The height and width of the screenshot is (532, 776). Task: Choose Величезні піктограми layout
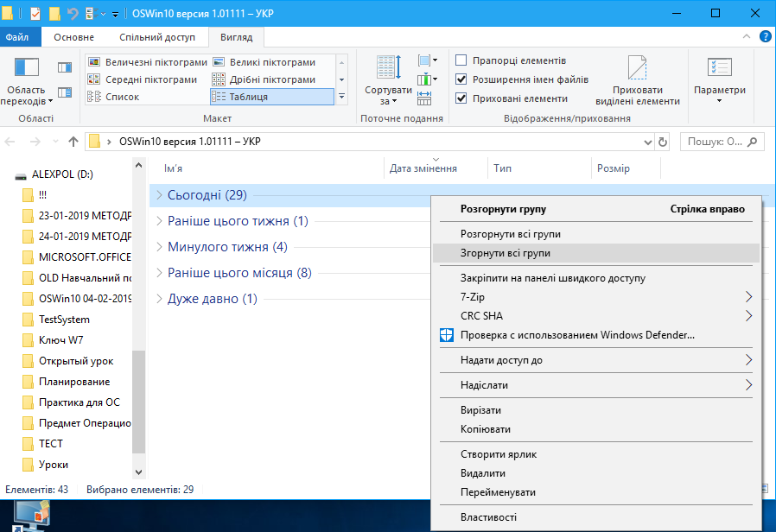point(148,62)
